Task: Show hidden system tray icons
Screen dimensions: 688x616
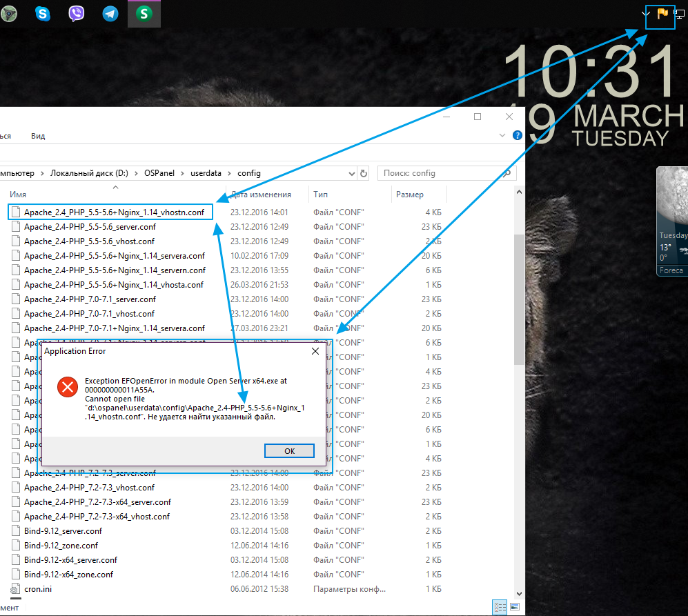Action: point(646,13)
